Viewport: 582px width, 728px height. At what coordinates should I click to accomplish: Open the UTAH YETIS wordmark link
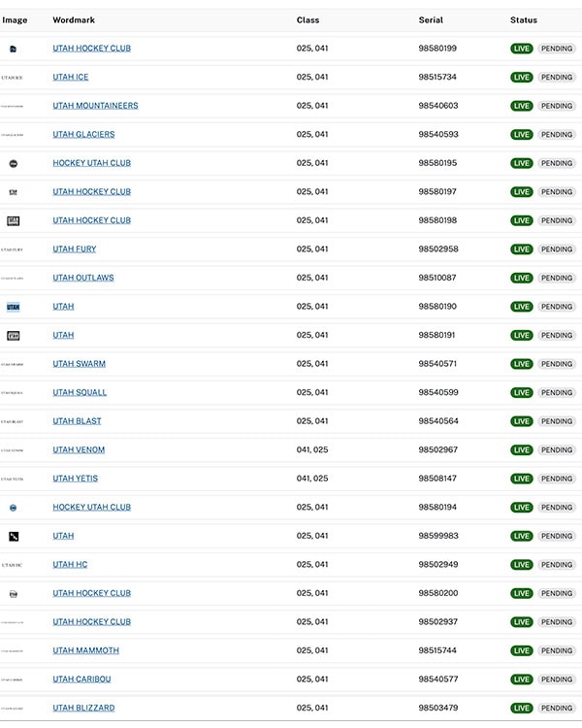click(x=75, y=479)
